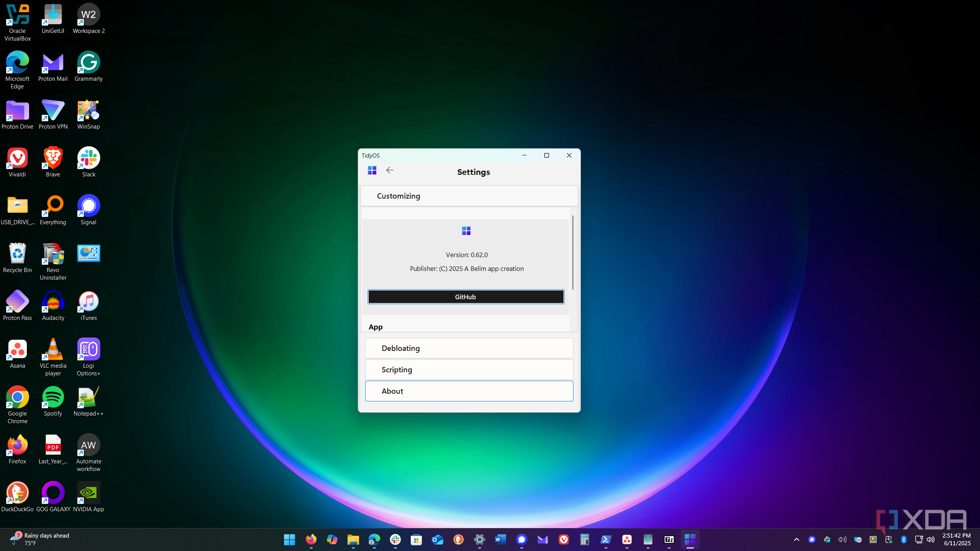Click the TidyOS logo icon in header

(372, 170)
